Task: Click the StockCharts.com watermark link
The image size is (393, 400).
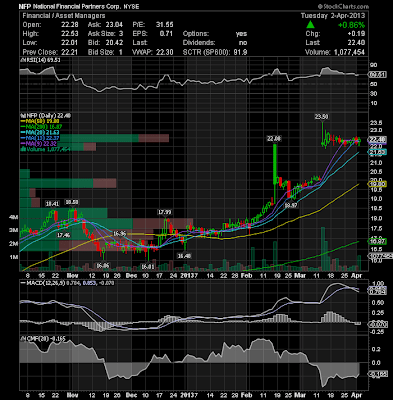Action: click(343, 6)
